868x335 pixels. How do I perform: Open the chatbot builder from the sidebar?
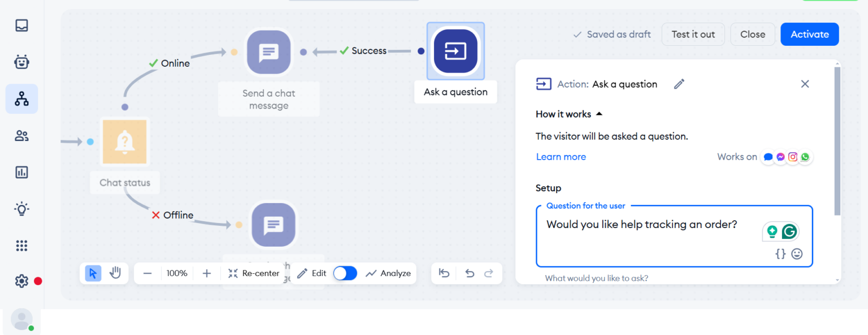click(21, 62)
